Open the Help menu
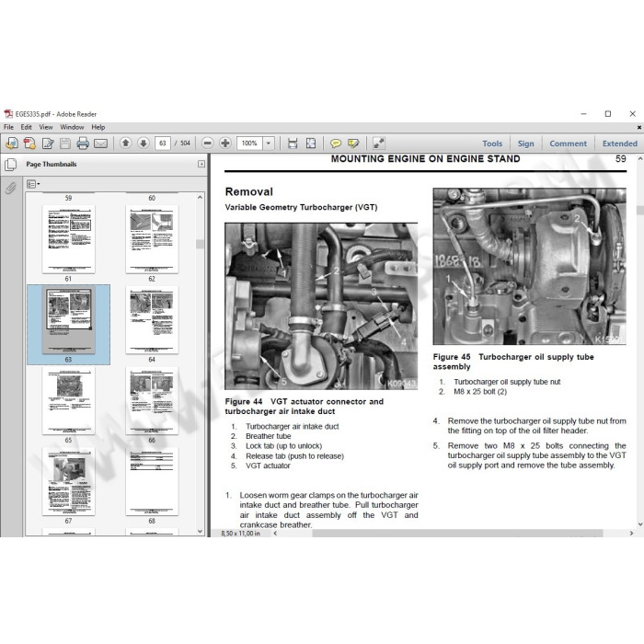 (x=98, y=127)
